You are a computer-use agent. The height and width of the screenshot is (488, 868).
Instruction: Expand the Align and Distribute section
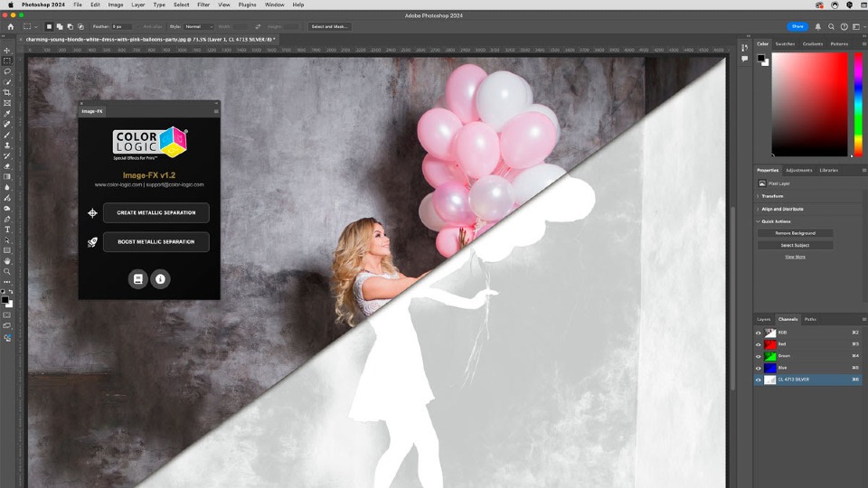tap(782, 209)
